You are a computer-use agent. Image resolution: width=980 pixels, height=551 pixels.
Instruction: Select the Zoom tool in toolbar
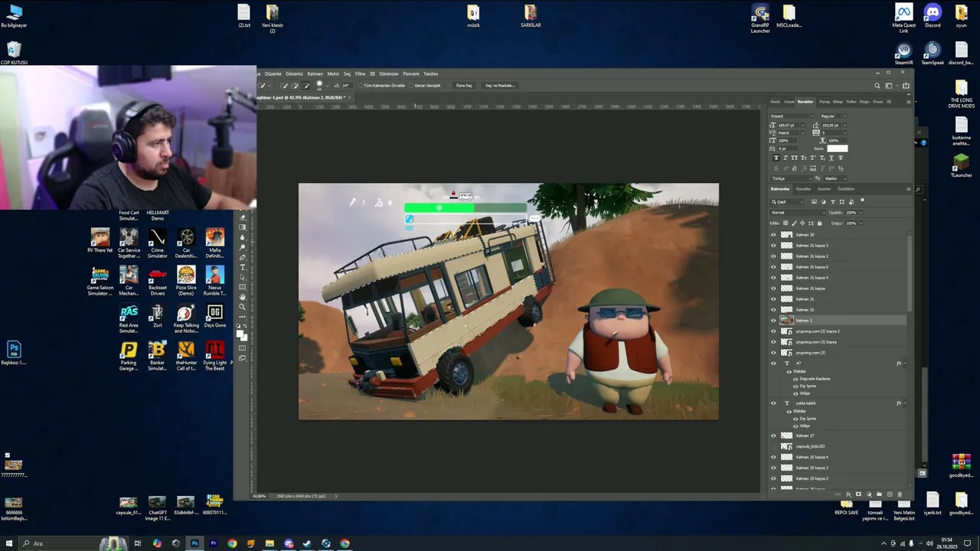pos(242,306)
